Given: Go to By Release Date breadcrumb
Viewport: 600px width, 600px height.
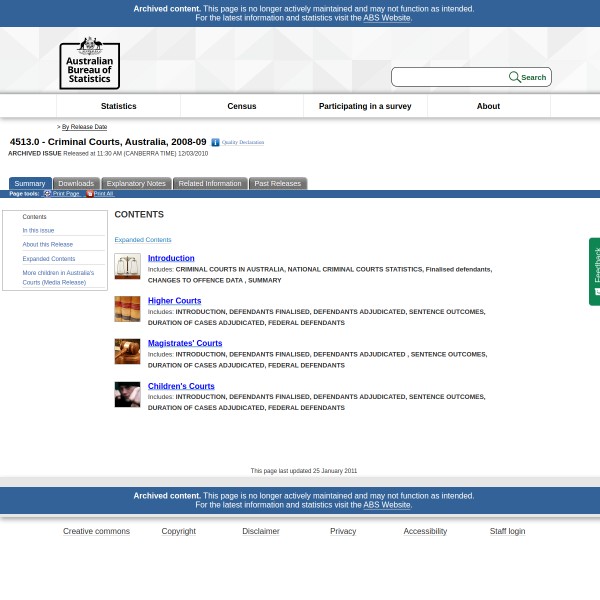Looking at the screenshot, I should (x=84, y=127).
